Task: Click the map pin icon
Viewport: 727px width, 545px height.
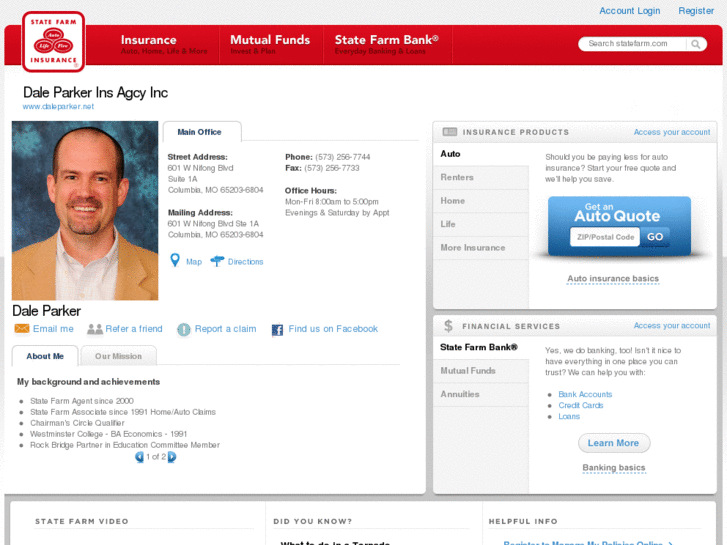Action: [175, 260]
